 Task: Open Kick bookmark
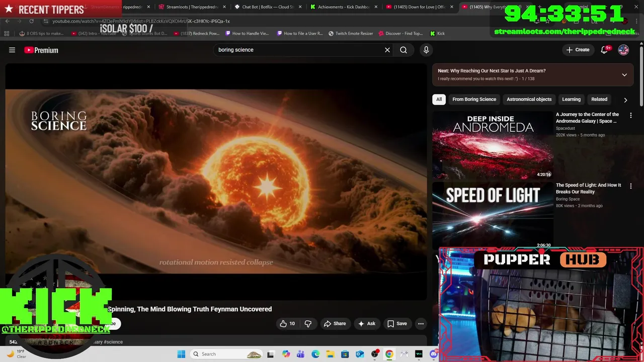[x=437, y=34]
